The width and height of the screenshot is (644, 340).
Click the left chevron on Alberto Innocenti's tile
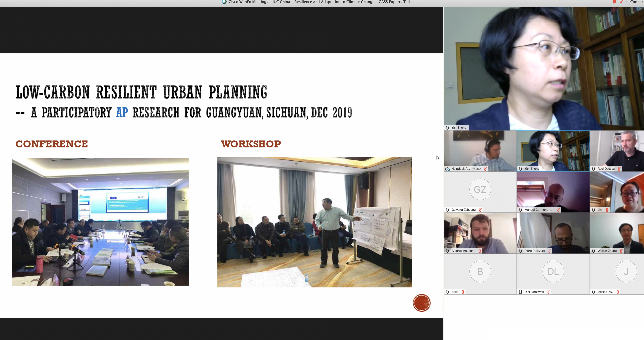coord(447,247)
